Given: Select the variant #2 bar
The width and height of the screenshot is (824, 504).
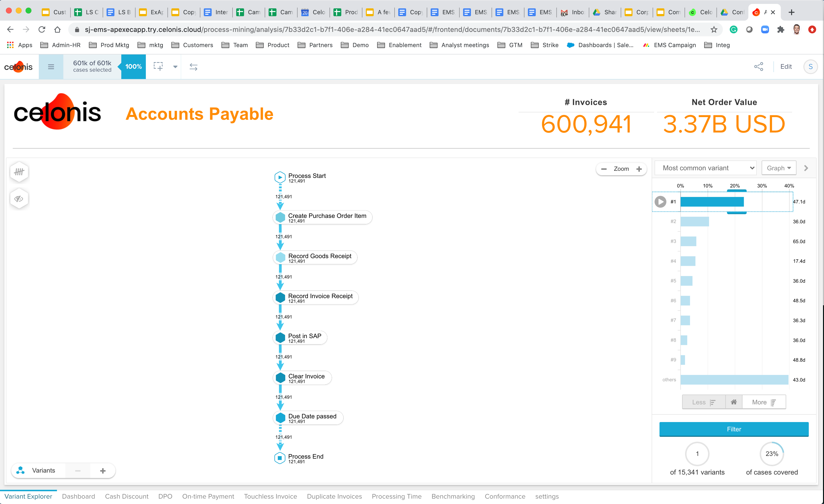Looking at the screenshot, I should tap(695, 221).
